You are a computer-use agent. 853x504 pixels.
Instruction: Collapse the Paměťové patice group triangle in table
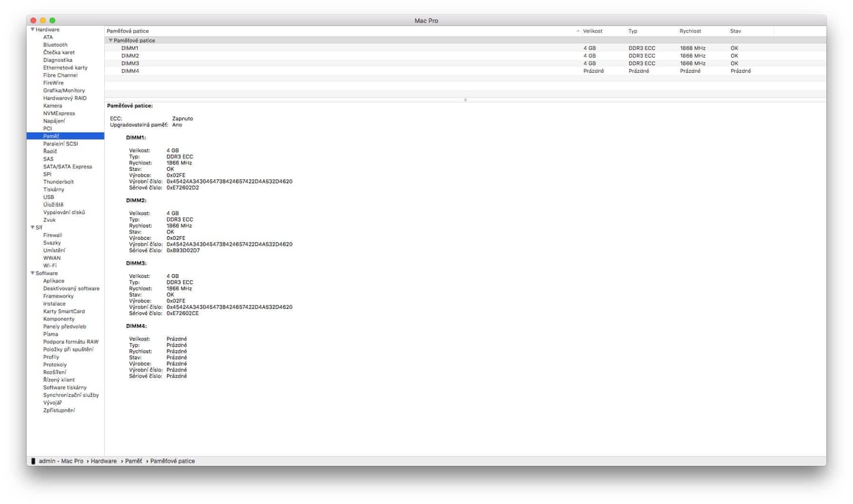110,40
